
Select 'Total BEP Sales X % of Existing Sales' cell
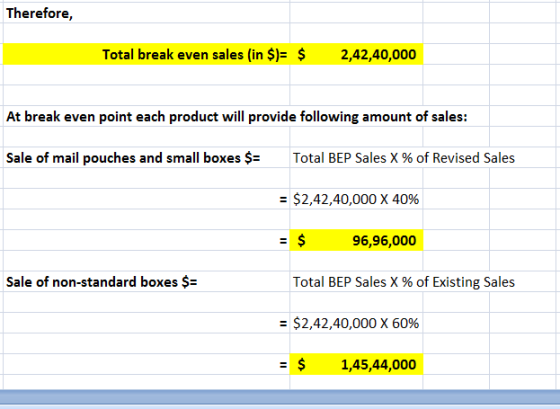pos(404,282)
